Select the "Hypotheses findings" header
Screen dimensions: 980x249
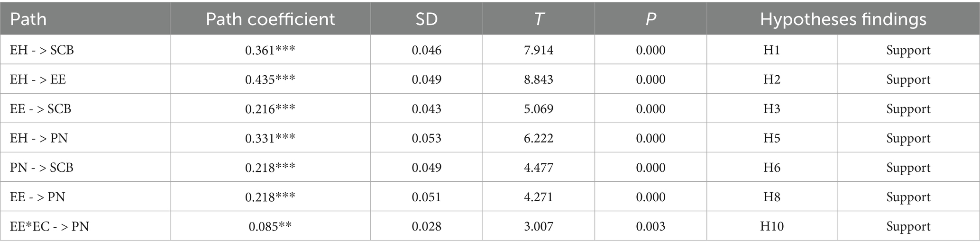point(843,19)
